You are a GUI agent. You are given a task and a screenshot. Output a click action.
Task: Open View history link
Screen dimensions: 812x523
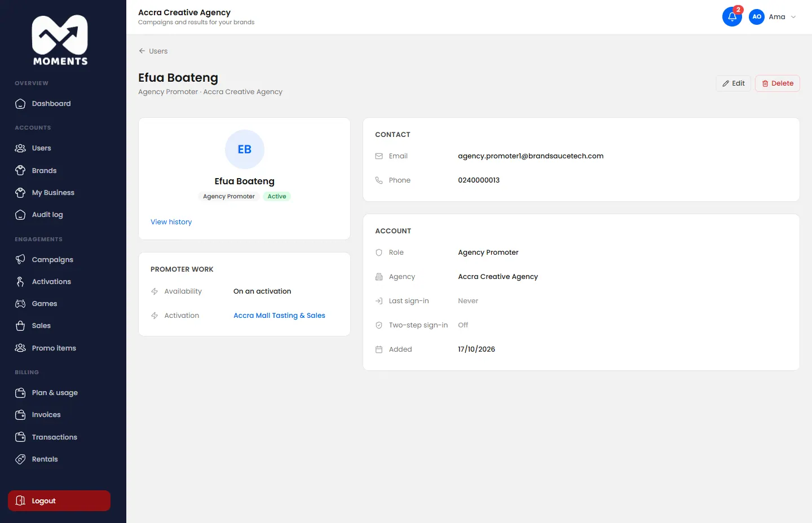(171, 222)
